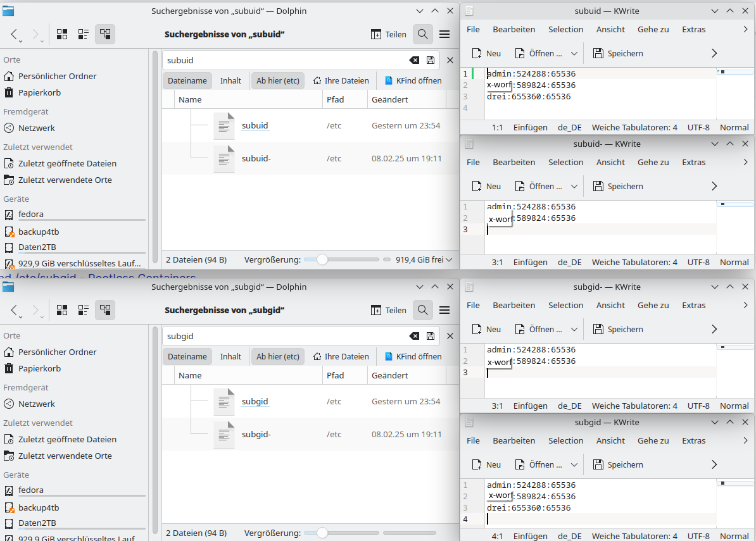Screen dimensions: 756x541
Task: Open Extras menu in subgid KWrite window
Action: (x=694, y=441)
